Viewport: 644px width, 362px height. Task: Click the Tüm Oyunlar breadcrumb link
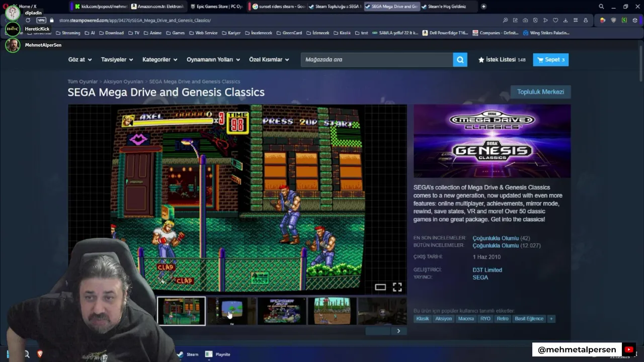click(x=83, y=81)
